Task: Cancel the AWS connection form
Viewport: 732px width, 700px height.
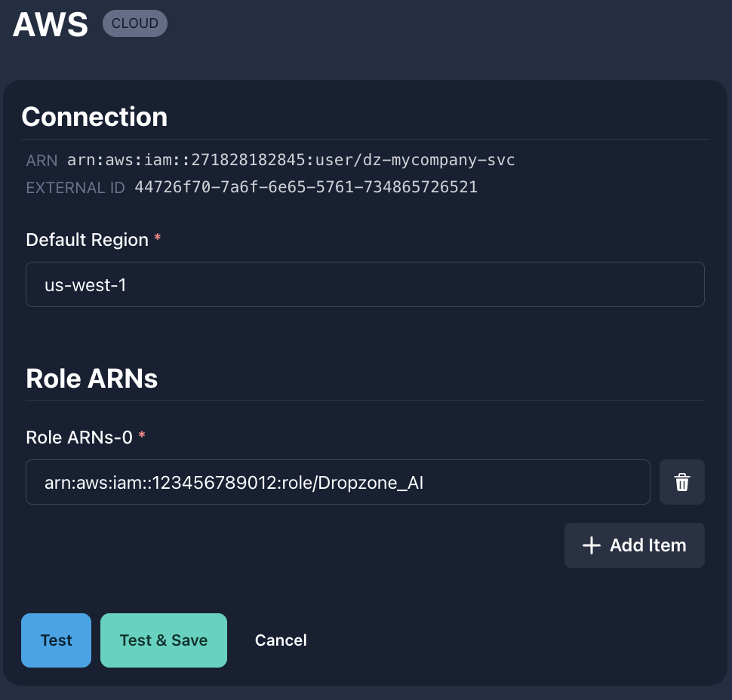Action: [x=281, y=640]
